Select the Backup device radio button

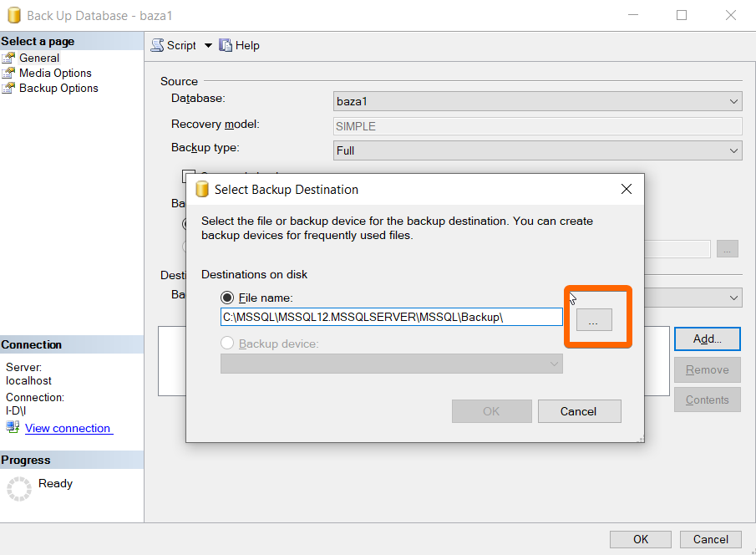pos(227,344)
